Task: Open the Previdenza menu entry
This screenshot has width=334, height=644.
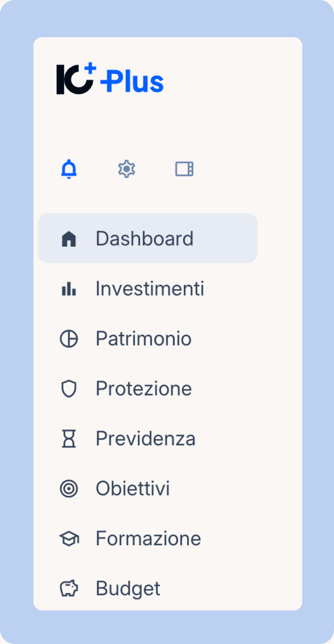Action: coord(145,439)
